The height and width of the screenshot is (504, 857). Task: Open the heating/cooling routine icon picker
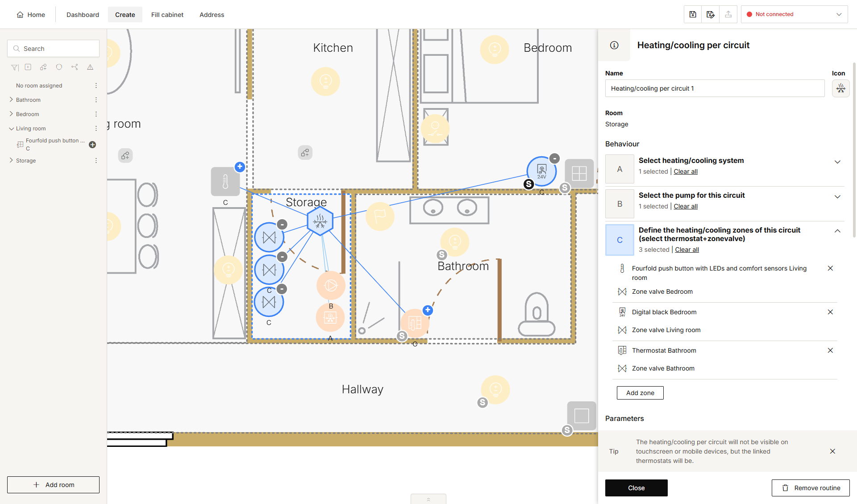840,88
